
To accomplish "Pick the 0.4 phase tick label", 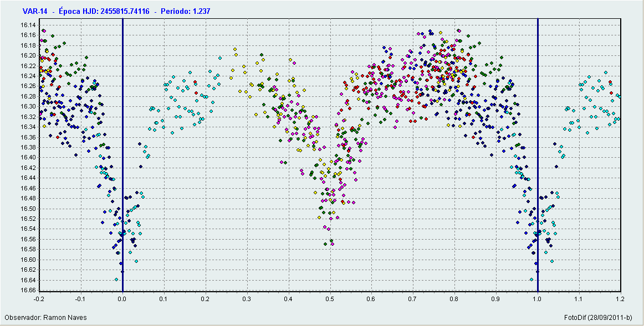I will [x=289, y=299].
